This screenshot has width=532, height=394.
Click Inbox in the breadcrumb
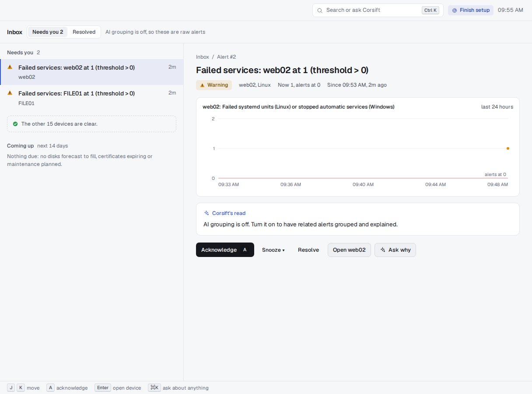coord(203,57)
